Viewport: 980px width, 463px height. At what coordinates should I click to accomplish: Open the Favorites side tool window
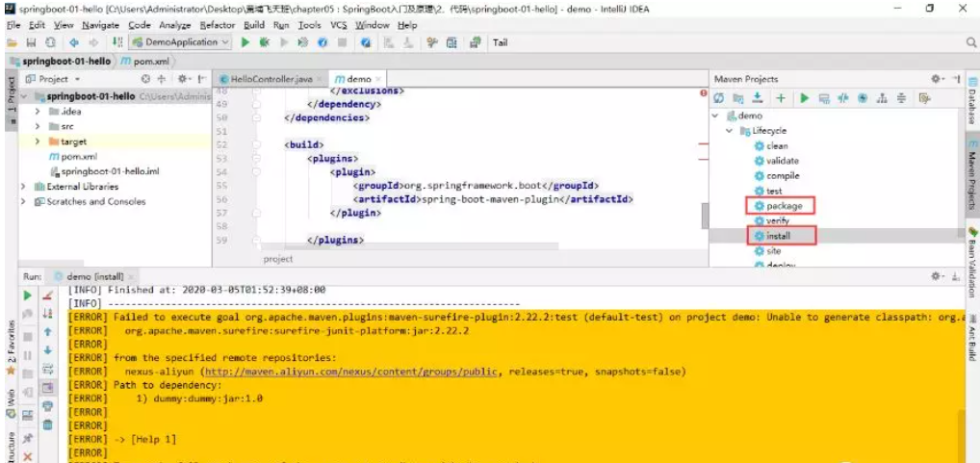pyautogui.click(x=11, y=348)
